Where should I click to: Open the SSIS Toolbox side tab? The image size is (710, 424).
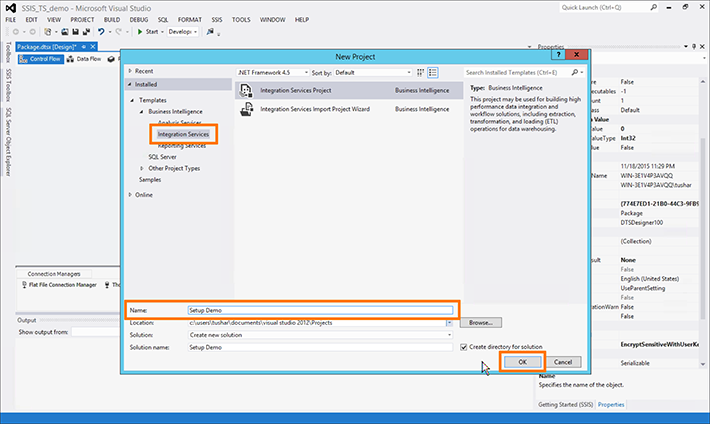[8, 85]
